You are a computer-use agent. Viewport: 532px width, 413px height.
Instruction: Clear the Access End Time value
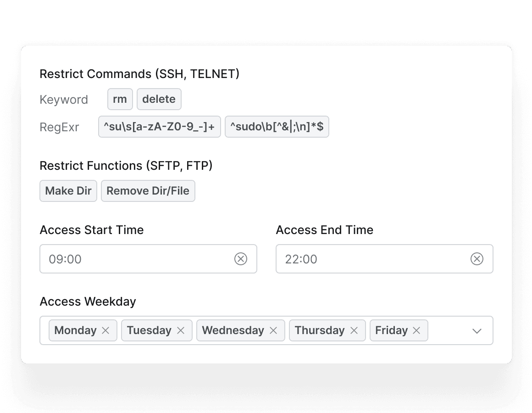click(x=477, y=259)
